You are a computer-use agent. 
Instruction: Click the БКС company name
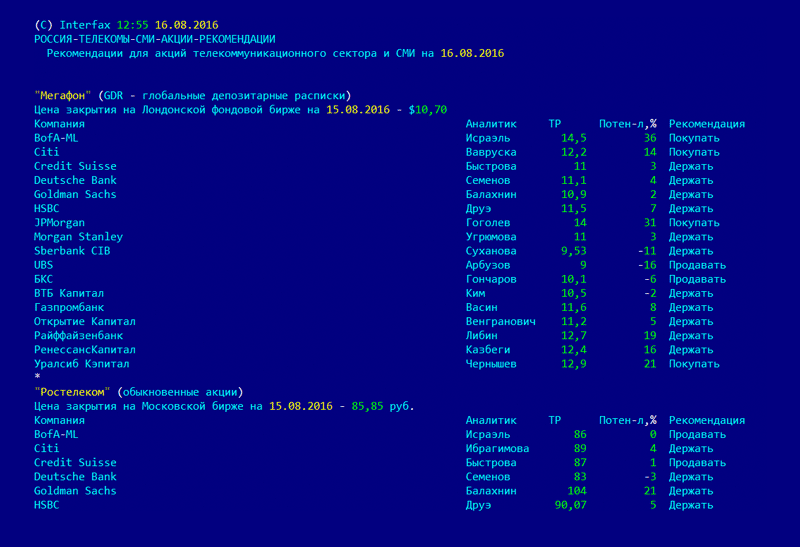tap(43, 279)
